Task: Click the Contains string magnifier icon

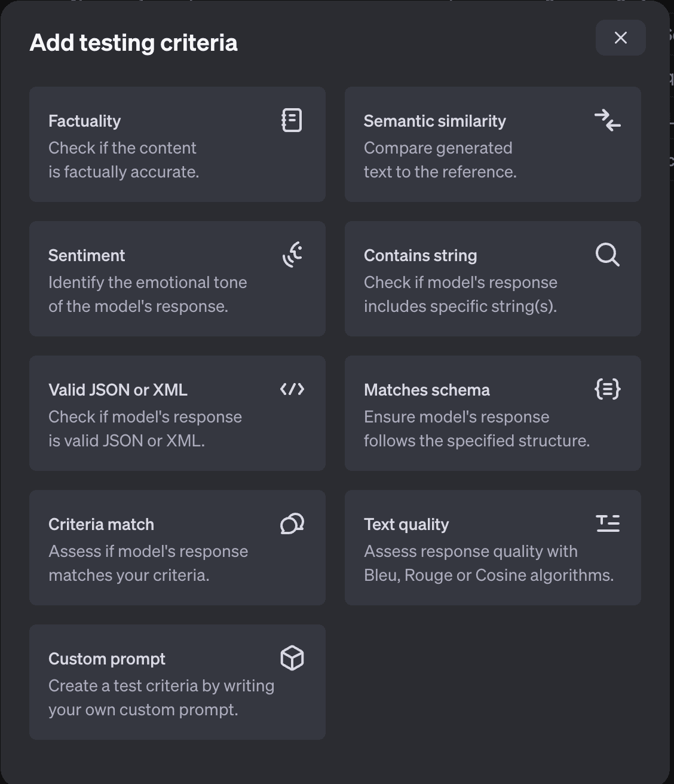Action: click(607, 255)
